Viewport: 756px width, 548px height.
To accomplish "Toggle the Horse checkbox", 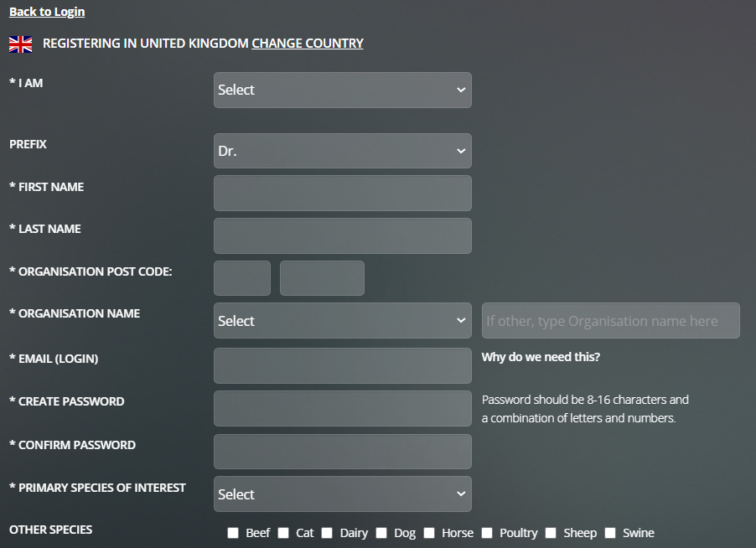I will (429, 533).
